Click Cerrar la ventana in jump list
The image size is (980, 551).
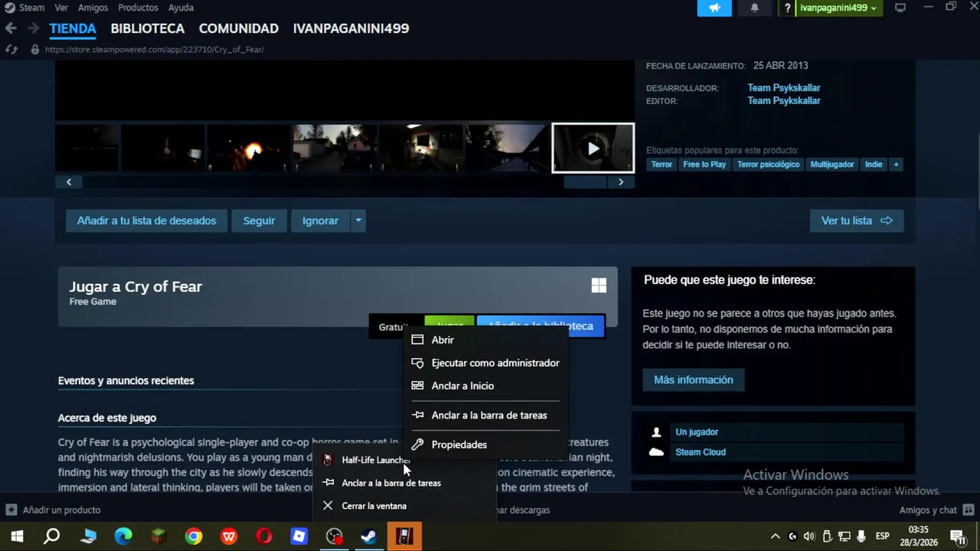point(404,506)
